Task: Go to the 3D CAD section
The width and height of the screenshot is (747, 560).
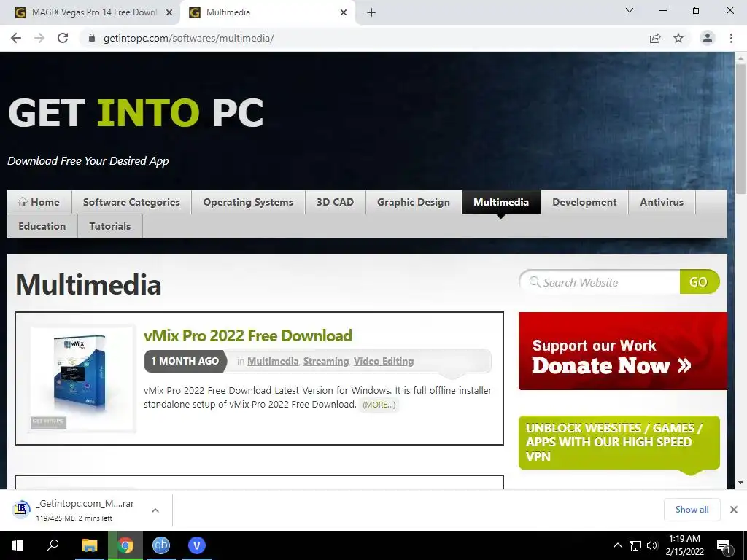Action: [336, 202]
